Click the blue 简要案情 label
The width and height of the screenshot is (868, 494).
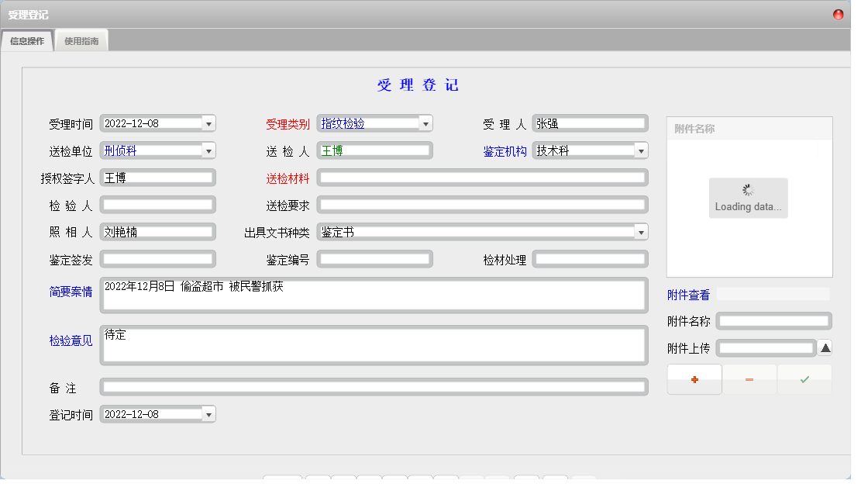point(70,292)
